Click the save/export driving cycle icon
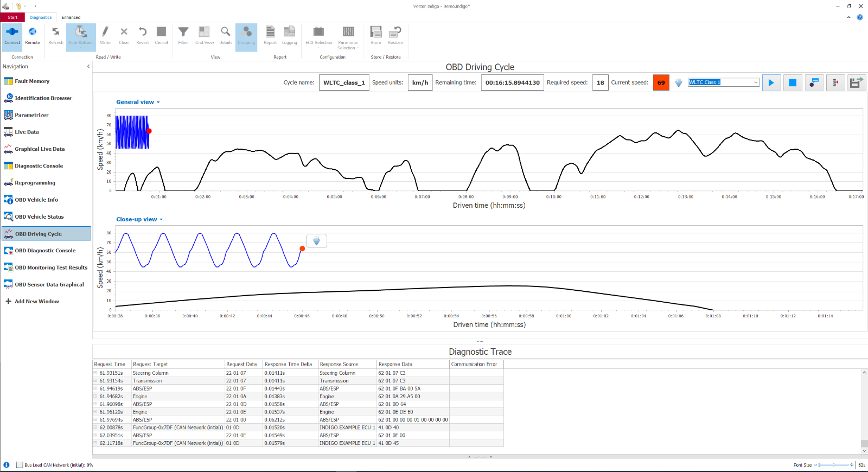Viewport: 868px width, 472px height. pos(857,82)
